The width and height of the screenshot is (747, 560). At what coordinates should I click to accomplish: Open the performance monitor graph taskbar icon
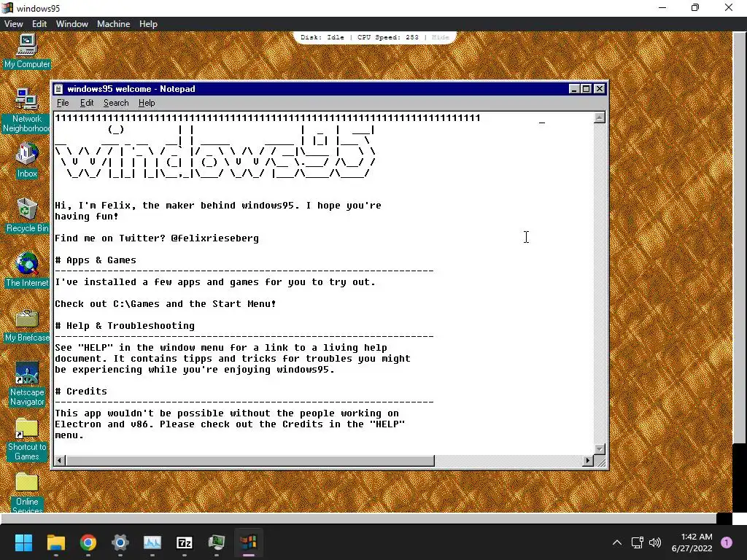pos(152,542)
